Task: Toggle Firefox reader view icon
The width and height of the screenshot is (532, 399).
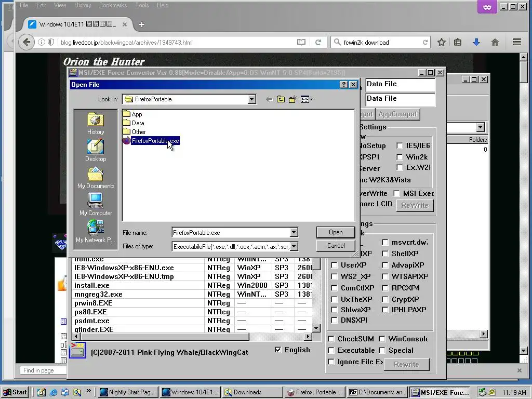Action: point(301,43)
